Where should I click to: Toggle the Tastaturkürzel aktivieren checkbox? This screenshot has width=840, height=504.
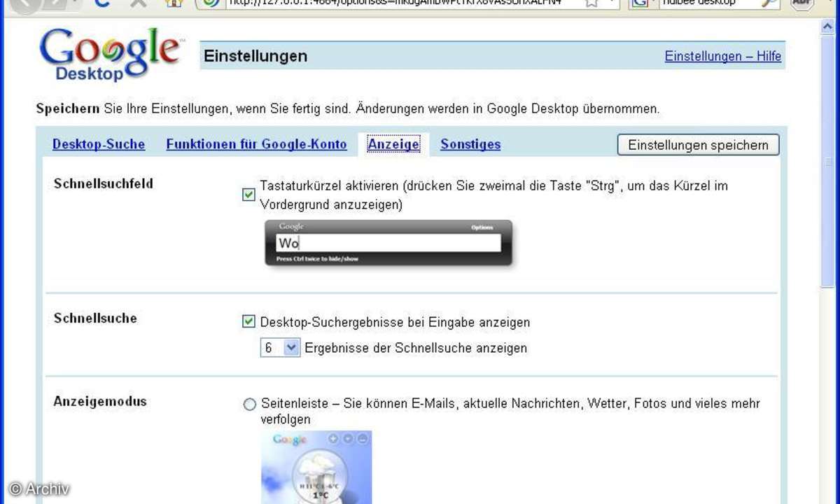tap(248, 195)
